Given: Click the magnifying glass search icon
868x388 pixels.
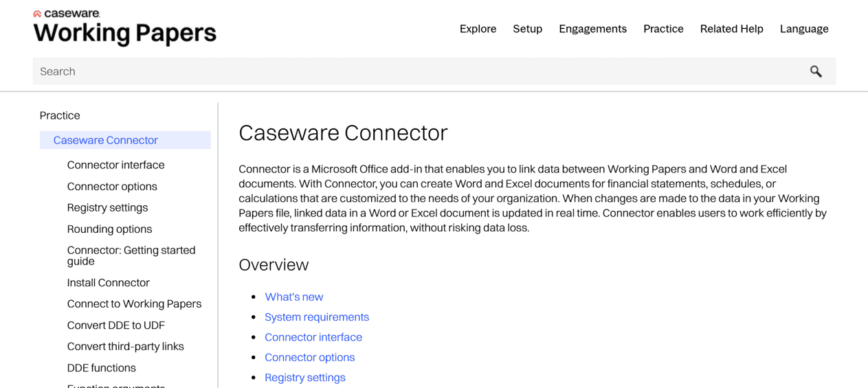Looking at the screenshot, I should [x=816, y=71].
